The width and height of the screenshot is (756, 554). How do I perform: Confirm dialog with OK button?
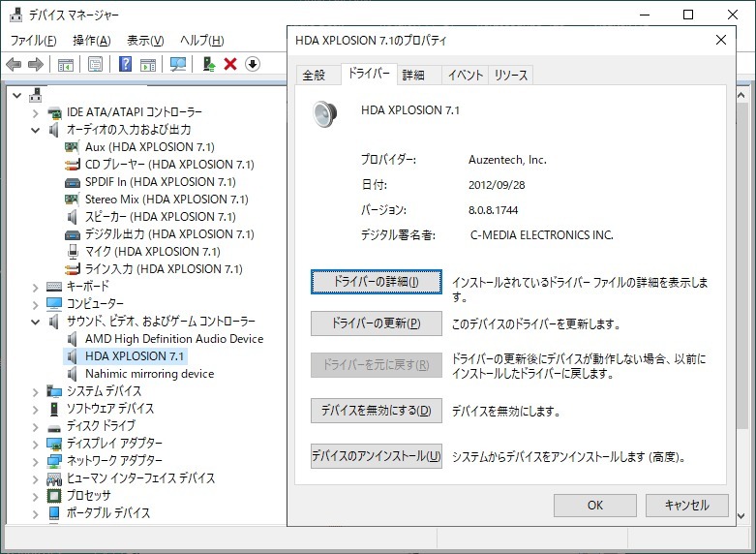tap(595, 506)
